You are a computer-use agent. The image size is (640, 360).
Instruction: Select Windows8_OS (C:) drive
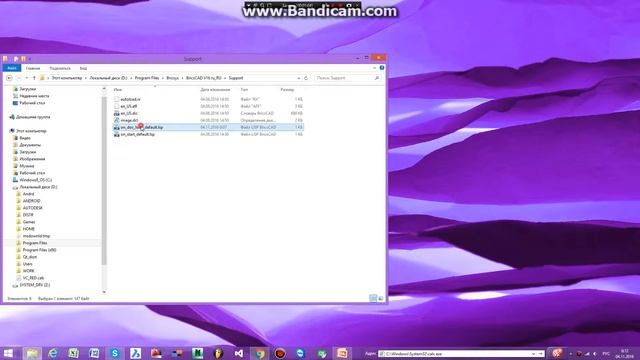(x=36, y=180)
